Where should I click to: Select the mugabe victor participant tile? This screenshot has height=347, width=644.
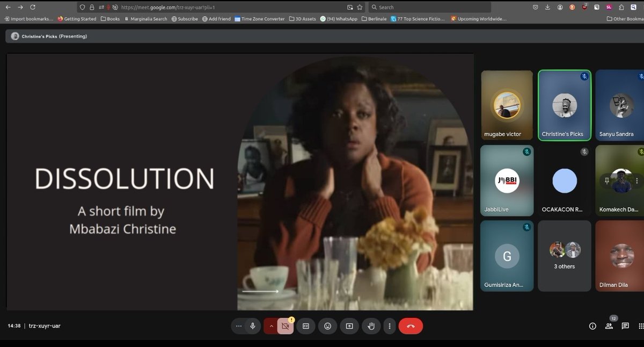pyautogui.click(x=507, y=105)
